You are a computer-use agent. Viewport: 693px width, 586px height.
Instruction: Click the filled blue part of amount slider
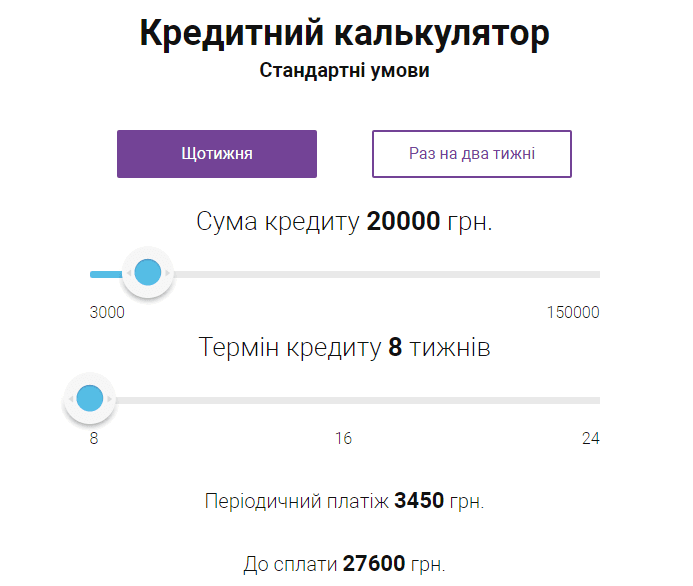click(104, 274)
